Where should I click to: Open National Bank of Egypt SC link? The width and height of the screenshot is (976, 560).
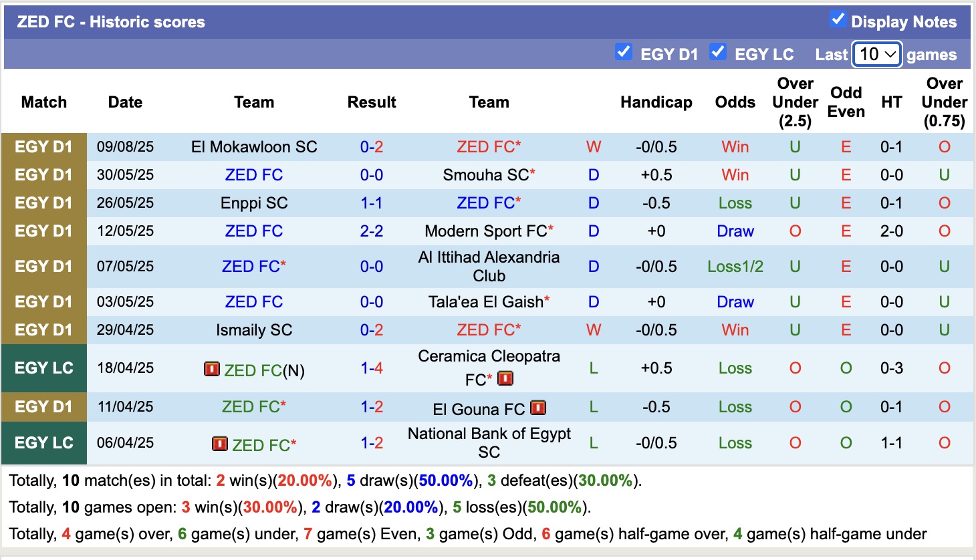point(489,443)
